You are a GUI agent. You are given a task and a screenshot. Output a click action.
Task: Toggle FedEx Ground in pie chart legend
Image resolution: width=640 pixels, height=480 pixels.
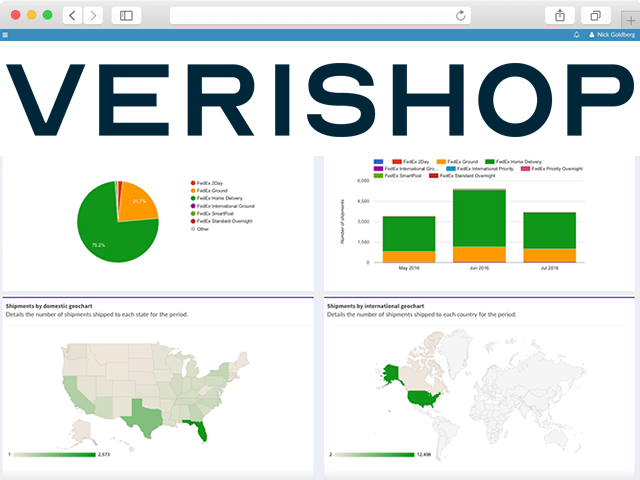pos(214,191)
